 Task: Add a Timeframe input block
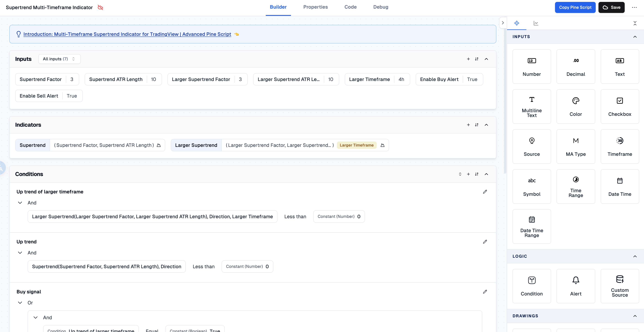[620, 146]
